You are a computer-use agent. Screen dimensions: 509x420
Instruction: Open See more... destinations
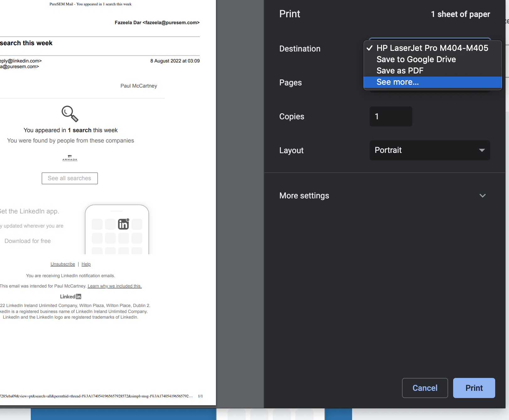click(x=432, y=82)
